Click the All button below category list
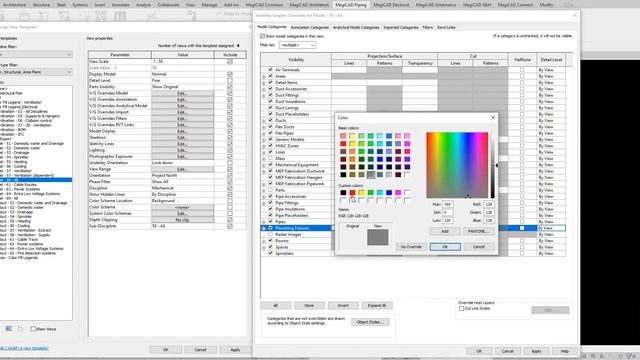 [x=276, y=305]
